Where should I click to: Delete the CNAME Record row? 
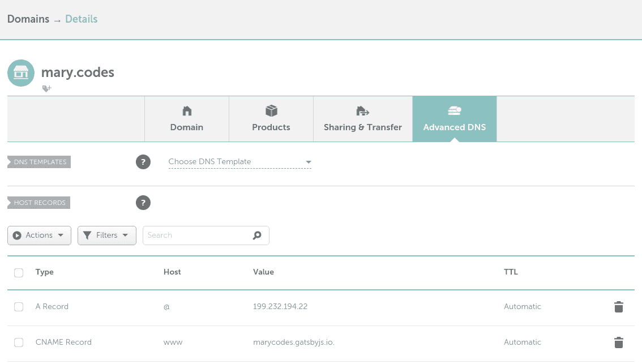(x=619, y=342)
